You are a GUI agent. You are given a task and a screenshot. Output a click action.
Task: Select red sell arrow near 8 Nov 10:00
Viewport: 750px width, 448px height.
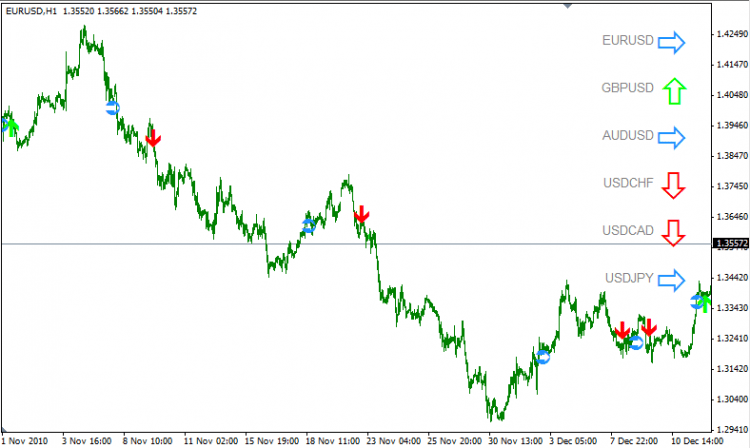click(x=153, y=137)
